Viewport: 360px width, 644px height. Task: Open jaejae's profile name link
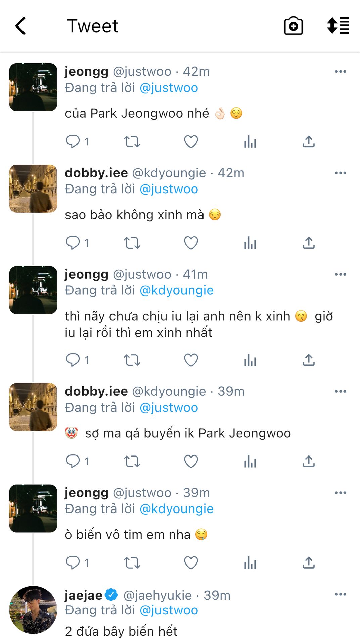tap(84, 595)
